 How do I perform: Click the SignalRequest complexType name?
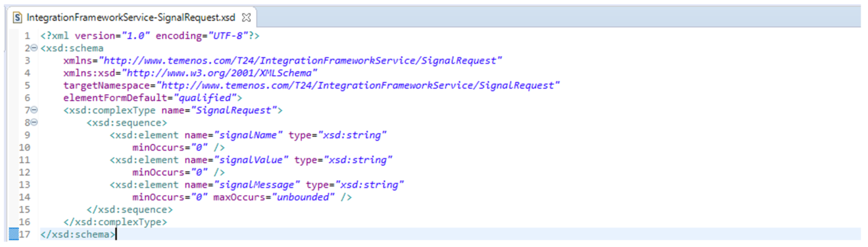(x=232, y=110)
